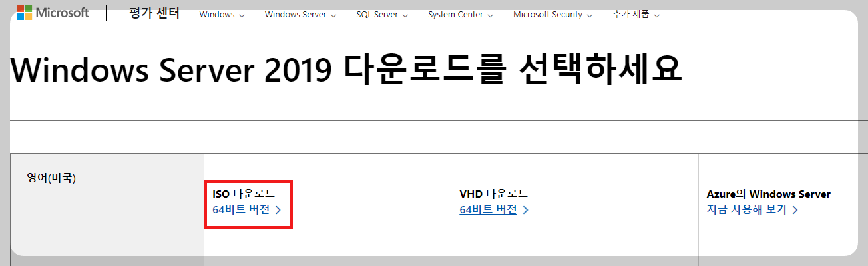Screen dimensions: 868x266
Task: Expand the Microsoft Security menu
Action: [552, 15]
